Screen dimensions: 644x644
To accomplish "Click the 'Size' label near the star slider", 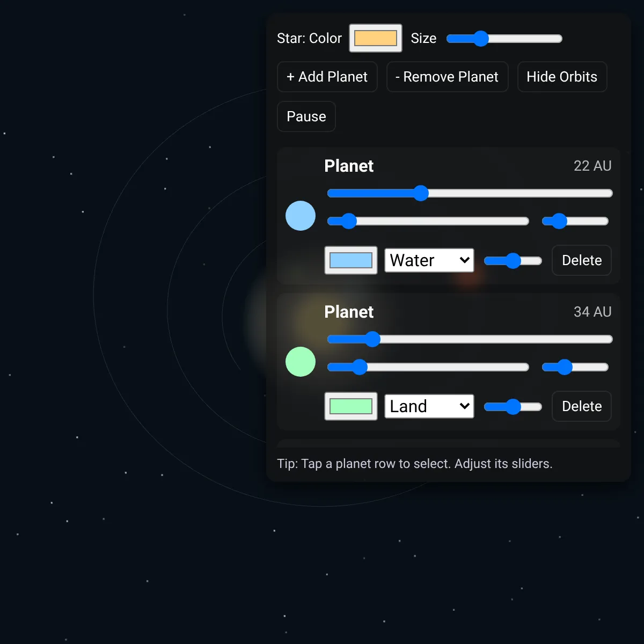I will [x=423, y=39].
